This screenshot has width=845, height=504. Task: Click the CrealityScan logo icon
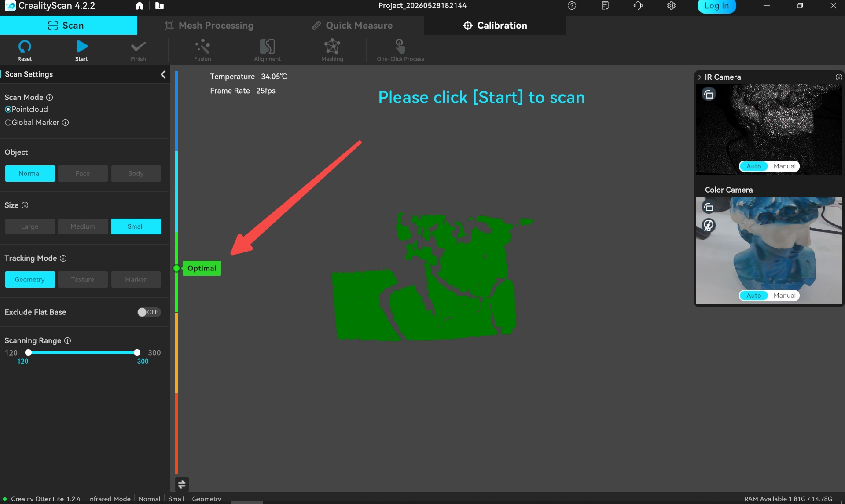(10, 6)
